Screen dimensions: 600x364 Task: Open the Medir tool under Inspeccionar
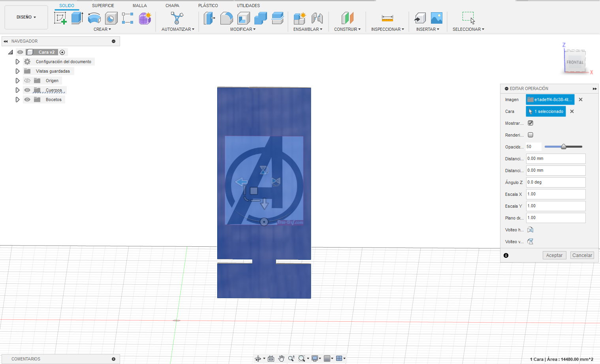[387, 18]
